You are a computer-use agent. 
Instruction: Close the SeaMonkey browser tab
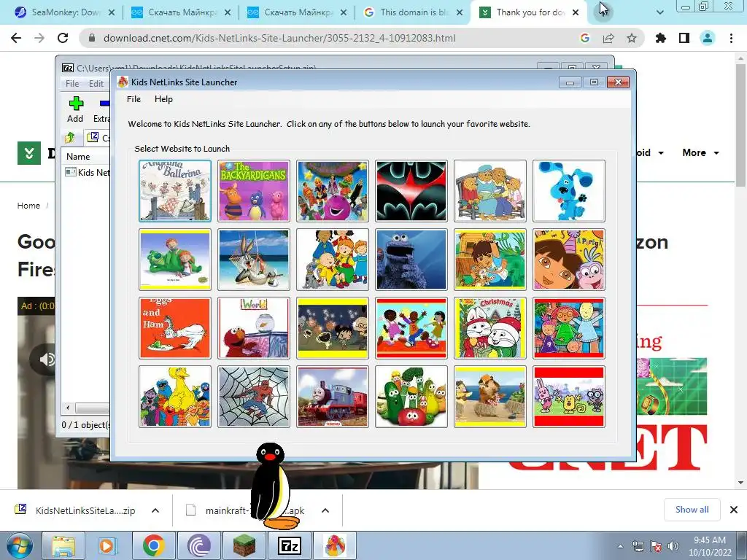click(x=112, y=12)
